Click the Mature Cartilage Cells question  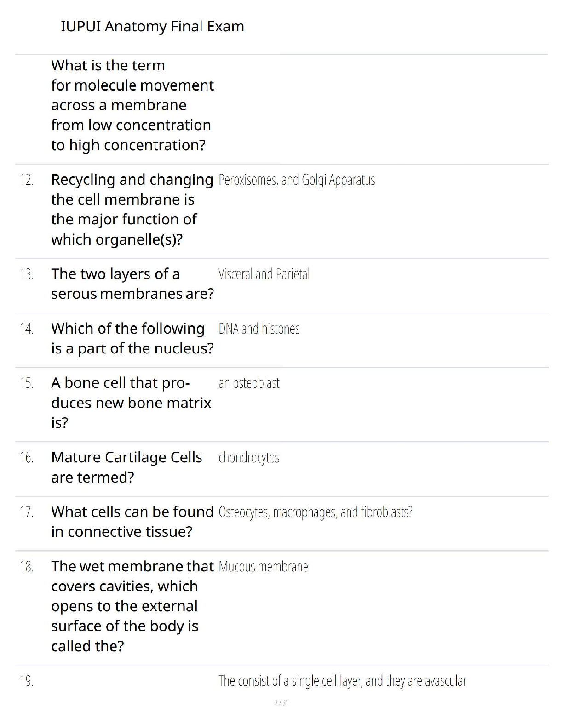pyautogui.click(x=126, y=467)
